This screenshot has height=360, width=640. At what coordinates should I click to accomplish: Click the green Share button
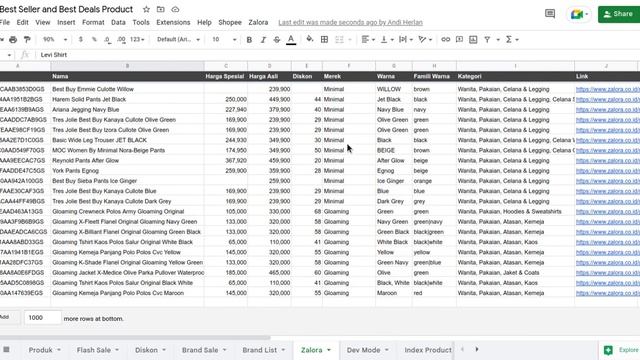click(x=619, y=14)
